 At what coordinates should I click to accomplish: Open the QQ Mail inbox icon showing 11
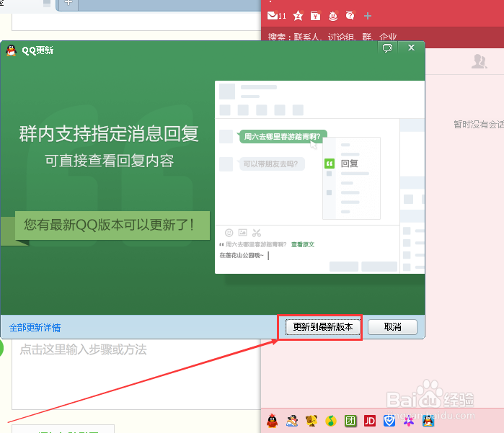coord(276,15)
